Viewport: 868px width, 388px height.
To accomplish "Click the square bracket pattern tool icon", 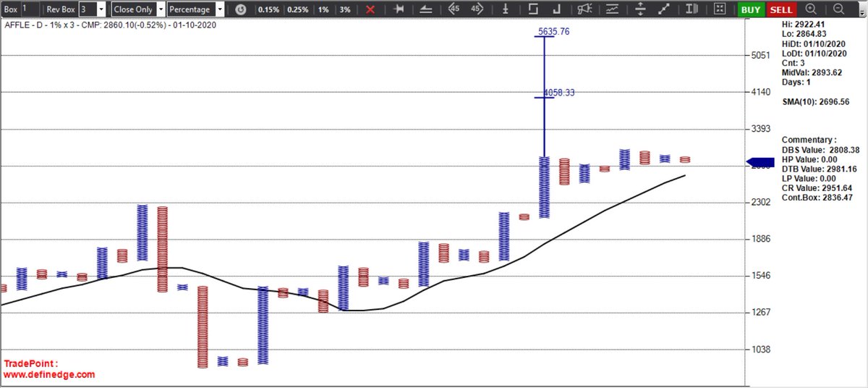I will pos(533,9).
